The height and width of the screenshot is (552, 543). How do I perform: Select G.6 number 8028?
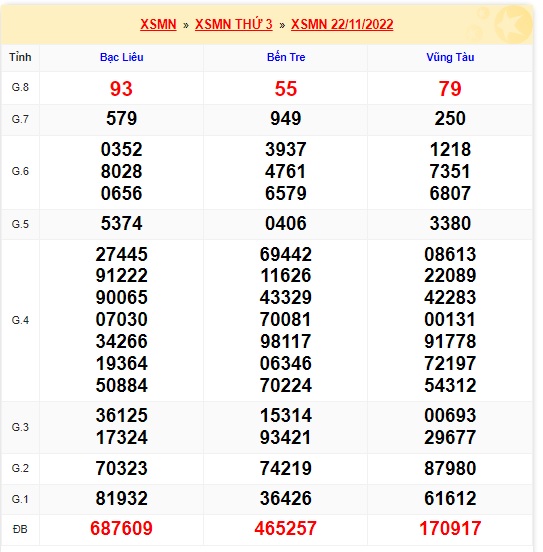(121, 171)
